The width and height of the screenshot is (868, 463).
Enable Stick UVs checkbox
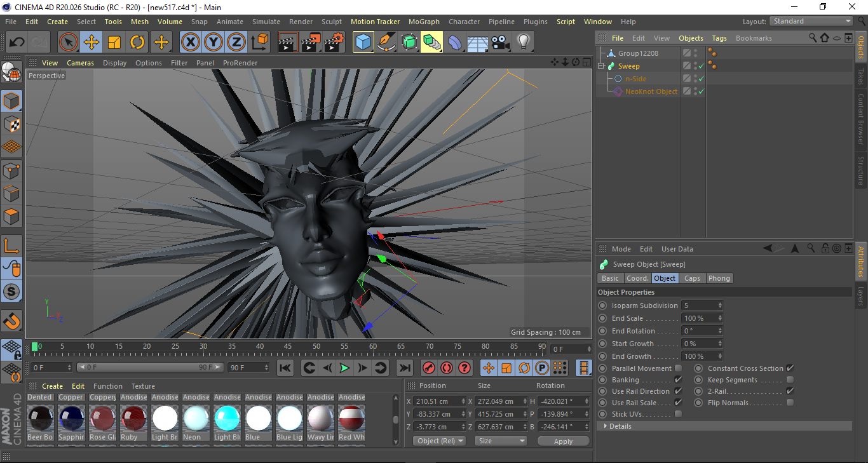[678, 414]
